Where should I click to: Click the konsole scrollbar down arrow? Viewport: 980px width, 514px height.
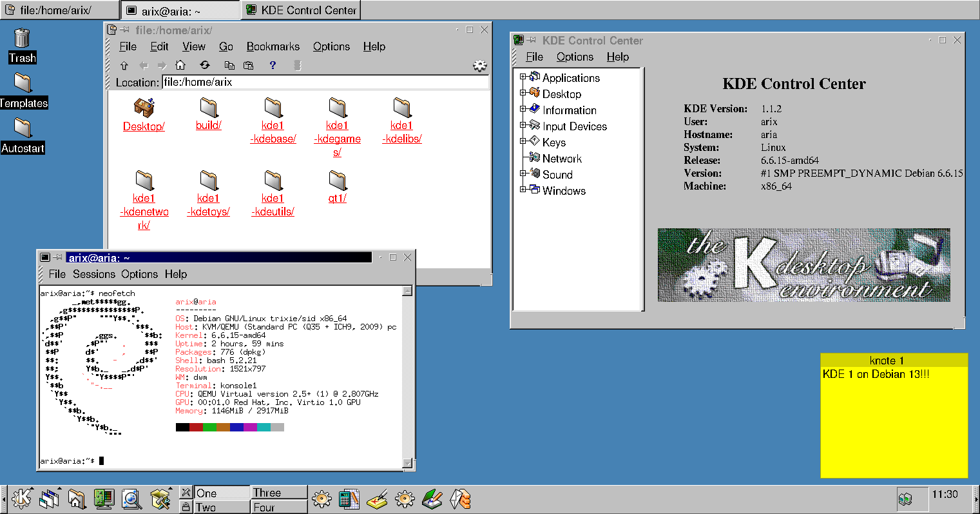407,462
